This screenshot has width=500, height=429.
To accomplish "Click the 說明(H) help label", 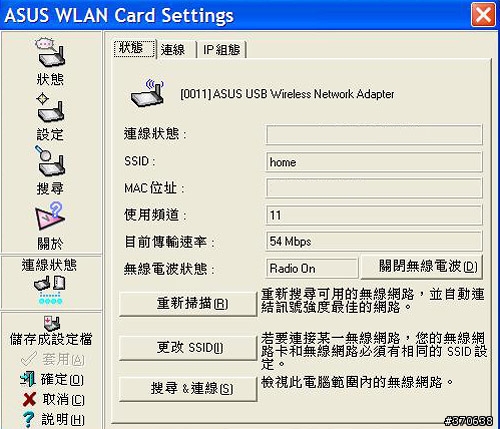I will [x=63, y=420].
